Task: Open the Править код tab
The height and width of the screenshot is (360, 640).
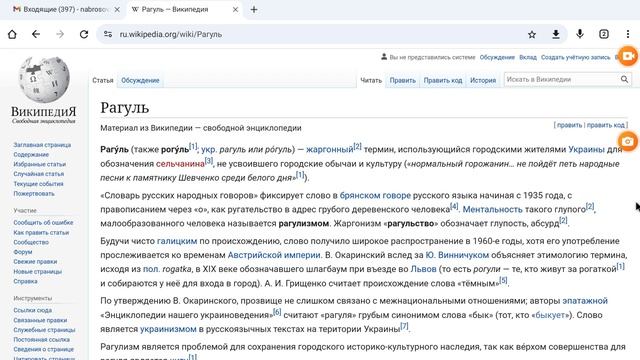Action: click(443, 80)
